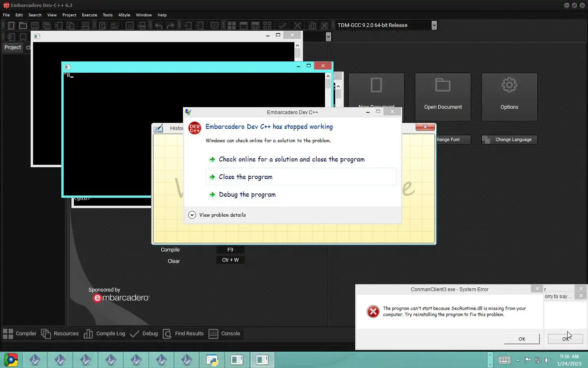Screen dimensions: 588x368
Task: Click scroll-up arrow in rear white console window
Action: (x=297, y=45)
